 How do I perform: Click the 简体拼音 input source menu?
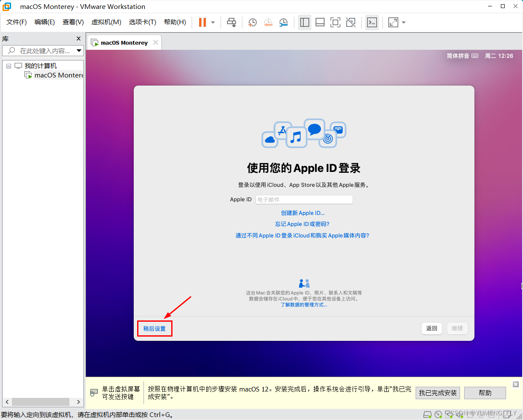(463, 56)
